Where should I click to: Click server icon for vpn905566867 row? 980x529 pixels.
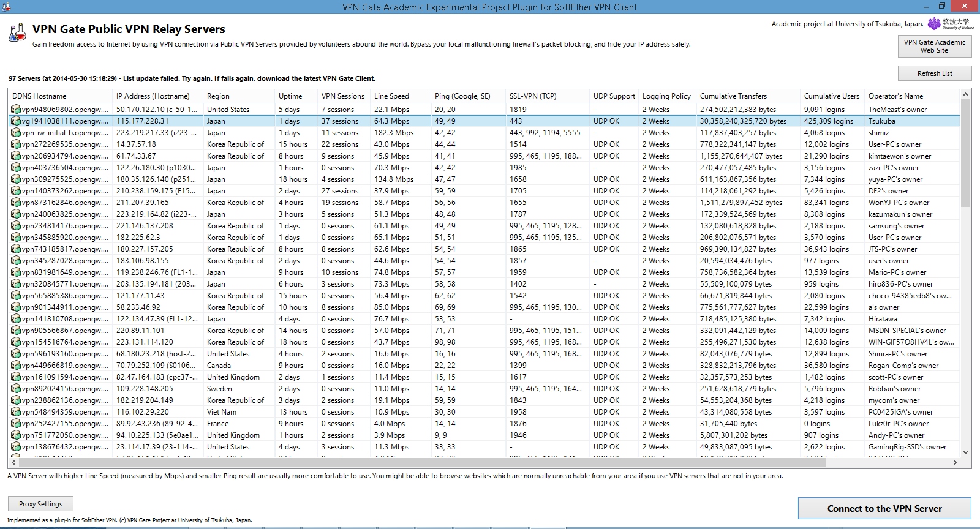(16, 331)
